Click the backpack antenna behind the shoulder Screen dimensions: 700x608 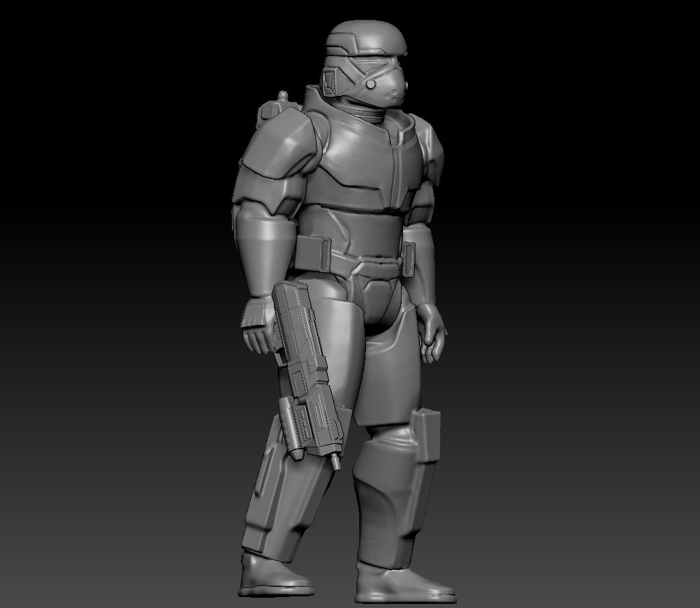coord(282,98)
